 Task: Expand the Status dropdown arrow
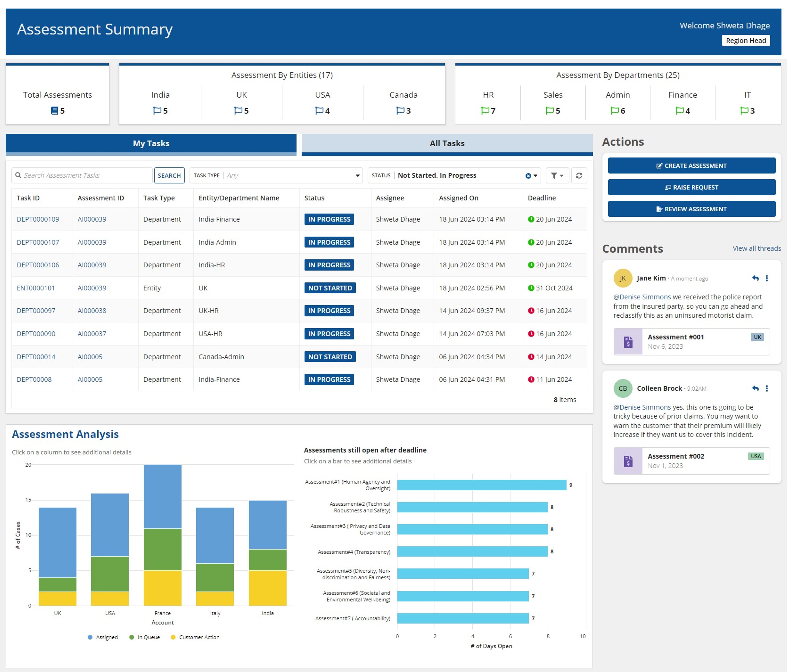tap(536, 175)
